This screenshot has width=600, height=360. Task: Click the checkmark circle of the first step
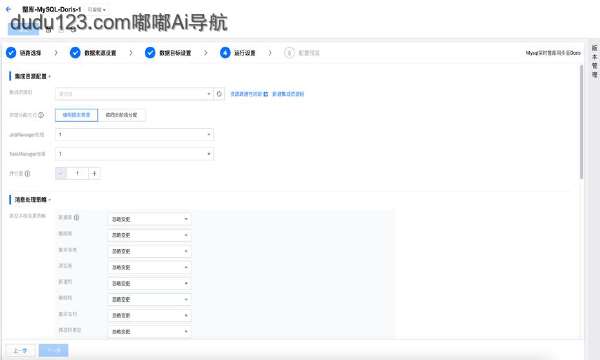pyautogui.click(x=11, y=53)
